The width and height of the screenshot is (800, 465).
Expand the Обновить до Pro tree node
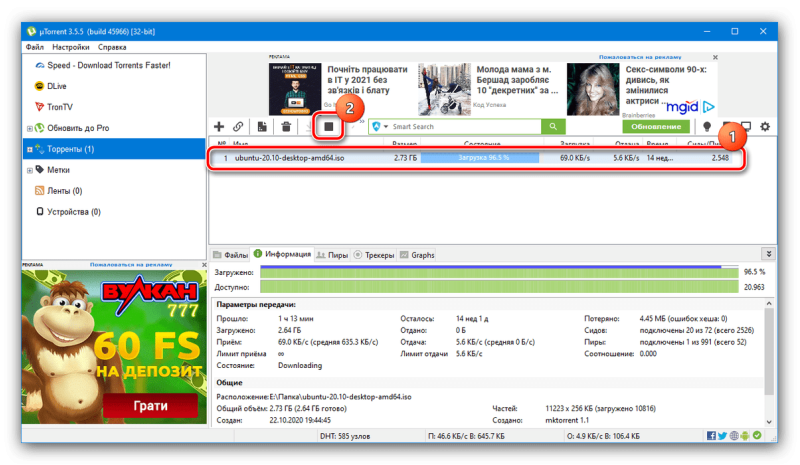[30, 128]
